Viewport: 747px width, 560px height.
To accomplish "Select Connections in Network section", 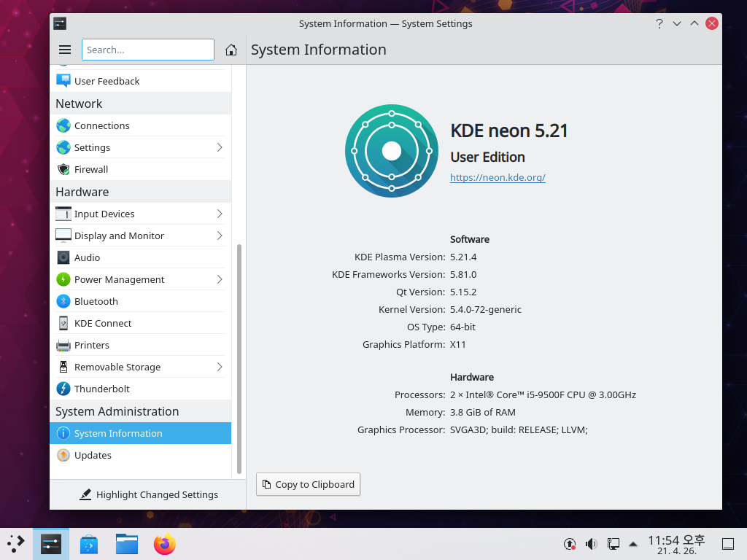I will click(101, 125).
